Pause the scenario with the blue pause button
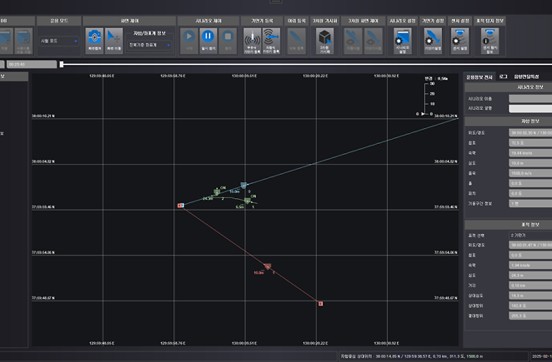This screenshot has width=552, height=362. coord(208,41)
